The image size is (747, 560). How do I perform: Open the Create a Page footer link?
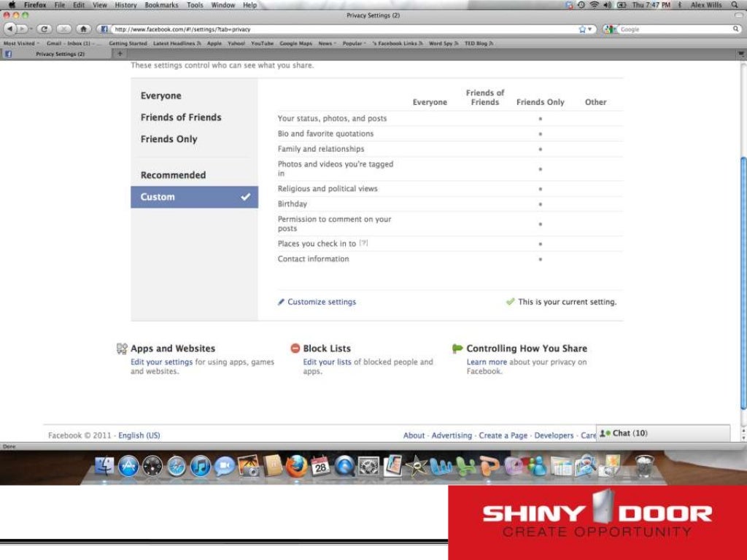503,435
